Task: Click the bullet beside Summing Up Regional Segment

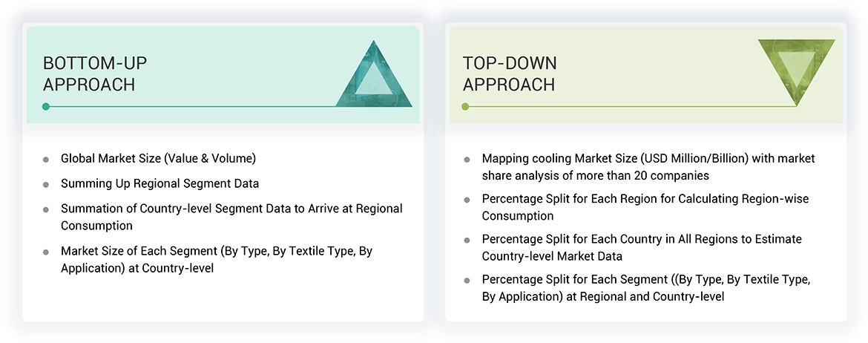Action: pos(46,184)
